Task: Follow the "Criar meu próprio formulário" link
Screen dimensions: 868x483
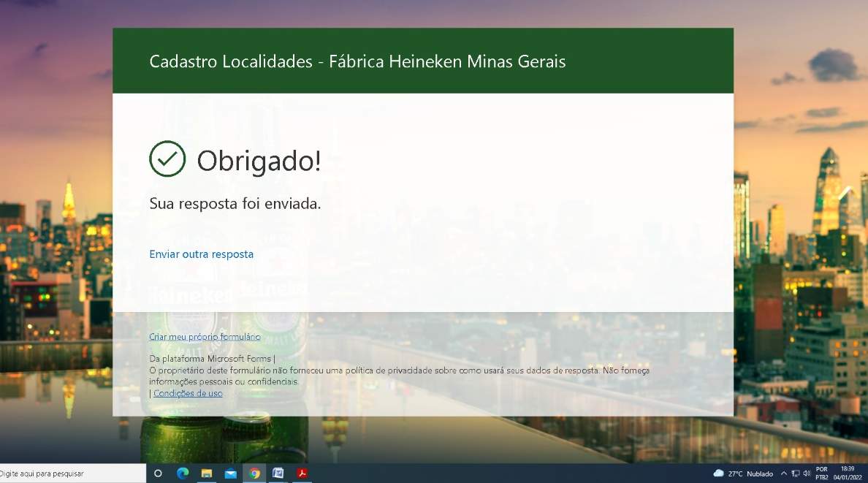Action: point(205,337)
